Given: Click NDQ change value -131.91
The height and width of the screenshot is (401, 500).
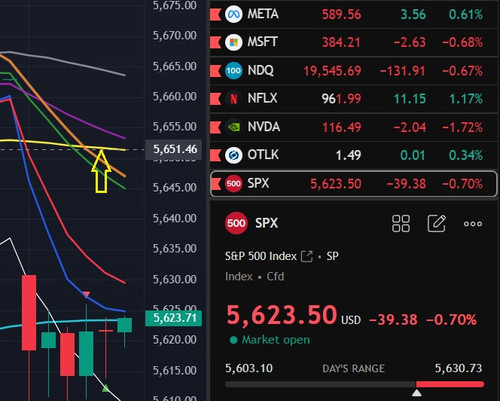Looking at the screenshot, I should pyautogui.click(x=403, y=71).
